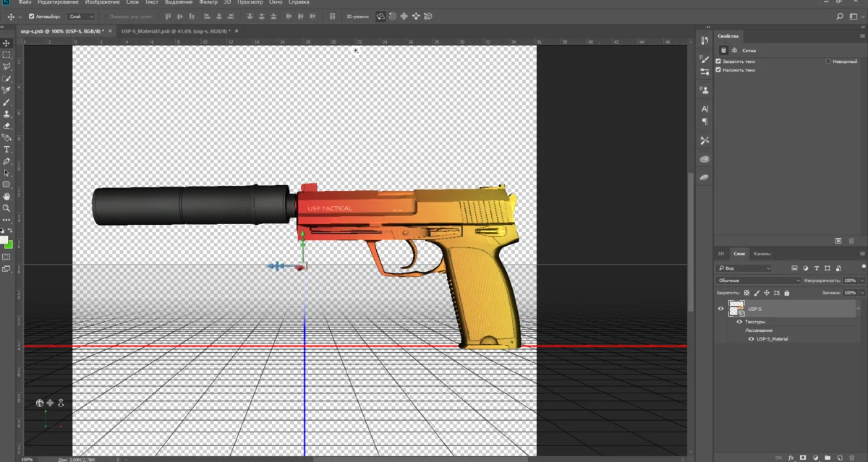The width and height of the screenshot is (868, 462).
Task: Click the render button in Properties panel
Action: (838, 240)
